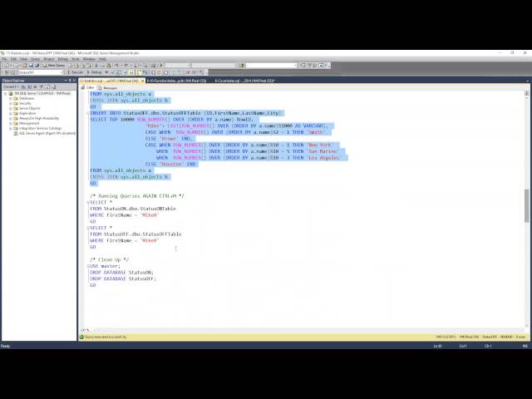The height and width of the screenshot is (399, 532).
Task: Click the Filter icon in Object Explorer
Action: pyautogui.click(x=42, y=86)
